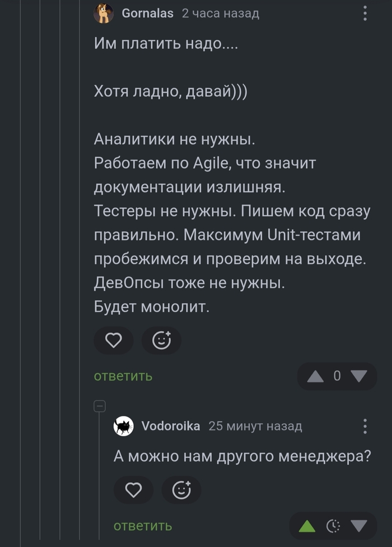Reply to the Gornalas comment
392x547 pixels.
point(123,376)
